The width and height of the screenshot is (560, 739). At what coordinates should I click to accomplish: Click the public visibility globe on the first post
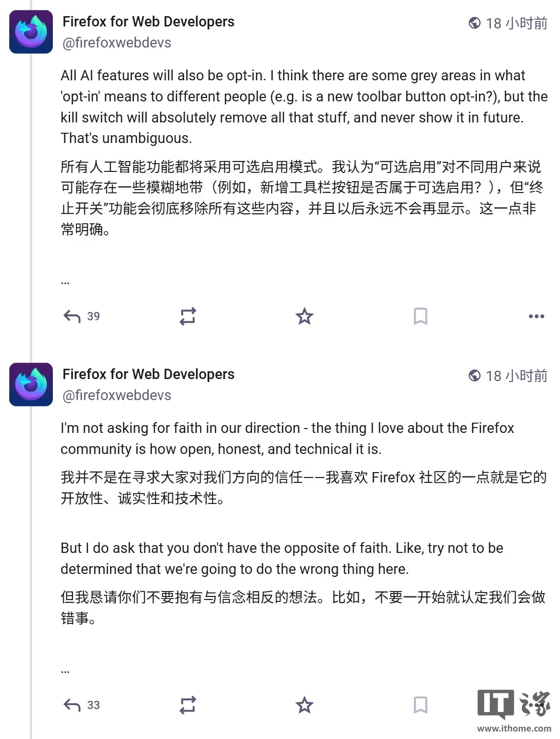pos(473,22)
